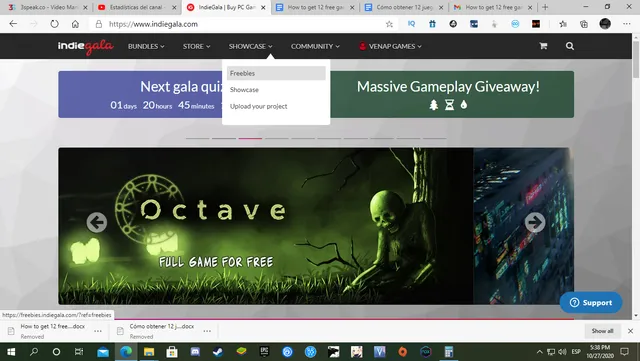Open Task View from taskbar

pos(78,352)
